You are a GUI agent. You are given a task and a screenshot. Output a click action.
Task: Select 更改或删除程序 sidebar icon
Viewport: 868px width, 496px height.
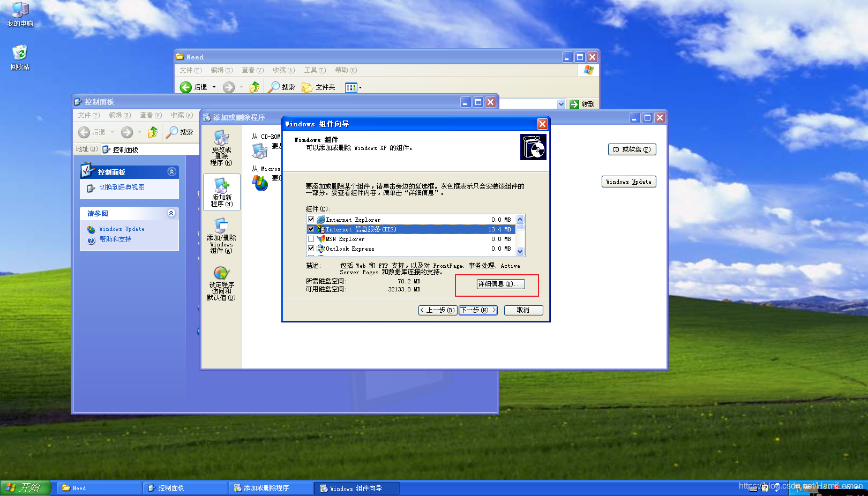click(221, 138)
